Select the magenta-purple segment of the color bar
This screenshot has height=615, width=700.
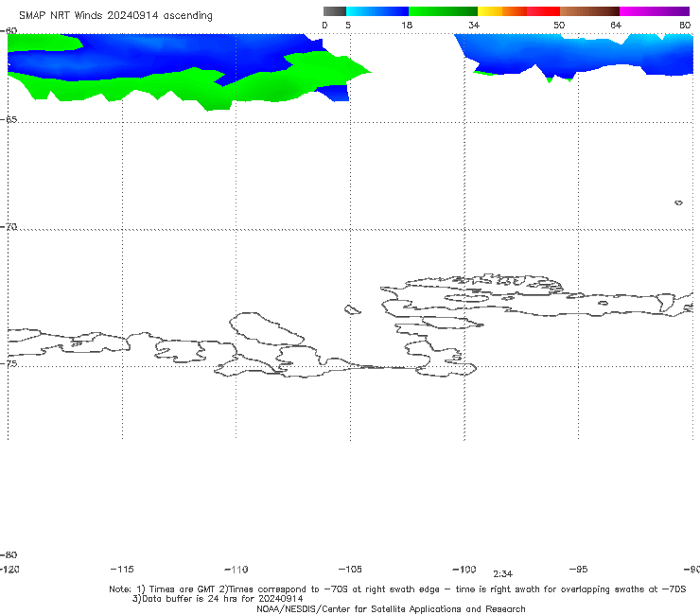[x=655, y=11]
